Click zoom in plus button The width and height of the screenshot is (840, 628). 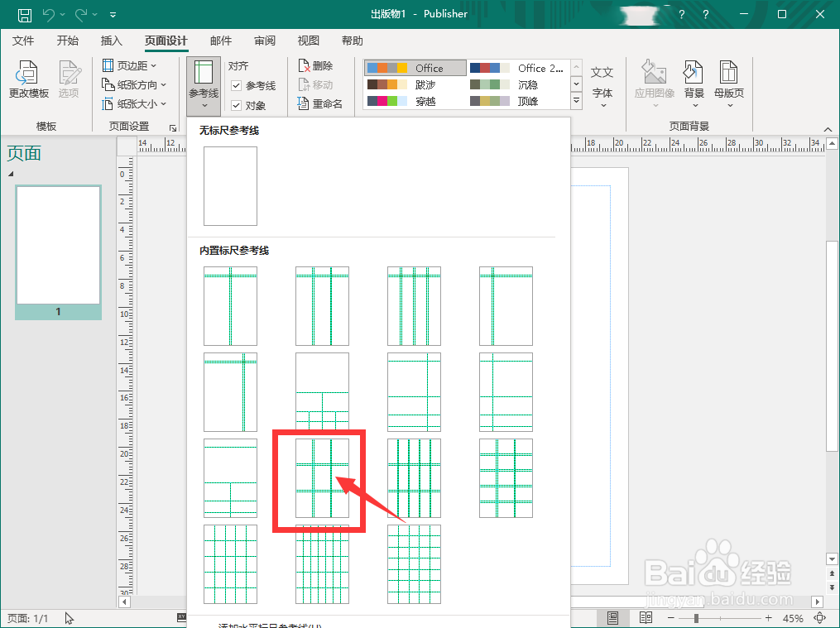point(768,618)
